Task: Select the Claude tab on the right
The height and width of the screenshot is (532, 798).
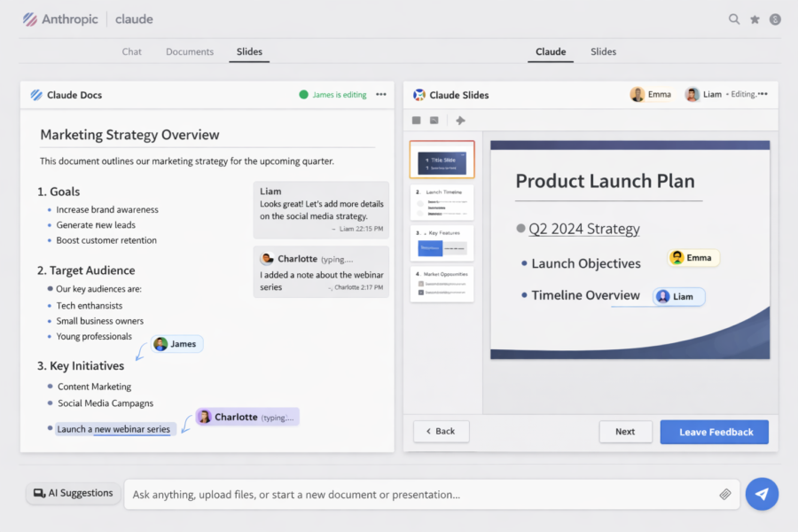Action: pos(551,52)
